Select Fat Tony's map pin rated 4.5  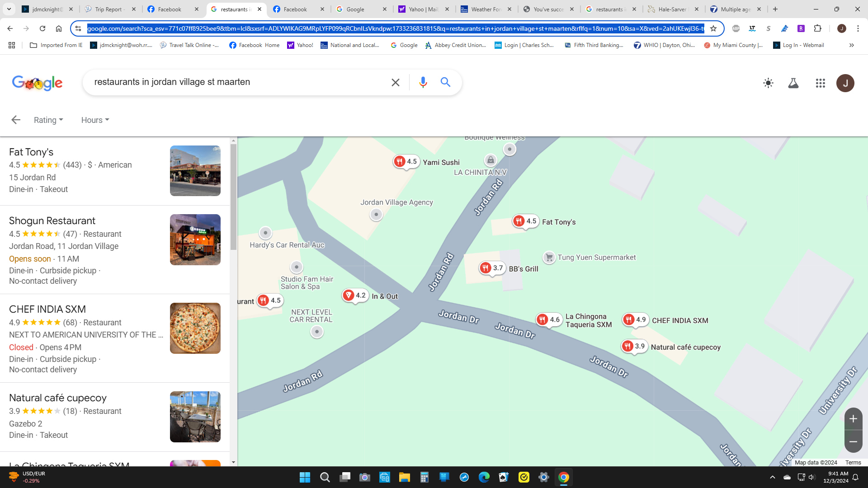[525, 221]
